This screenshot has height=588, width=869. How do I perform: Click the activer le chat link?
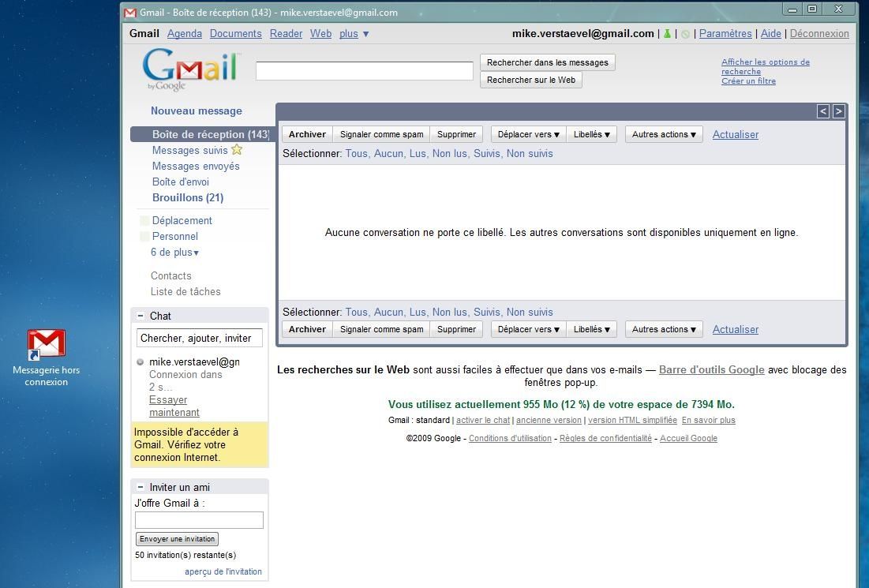(x=483, y=420)
